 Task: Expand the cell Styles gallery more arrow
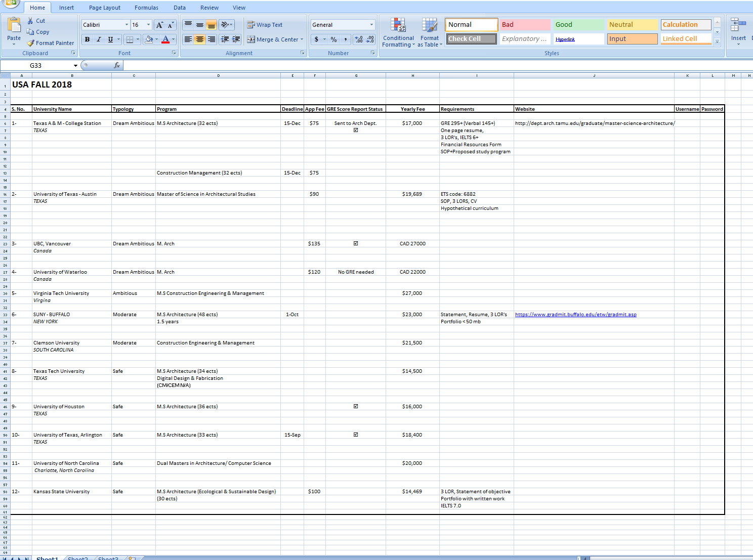point(717,41)
